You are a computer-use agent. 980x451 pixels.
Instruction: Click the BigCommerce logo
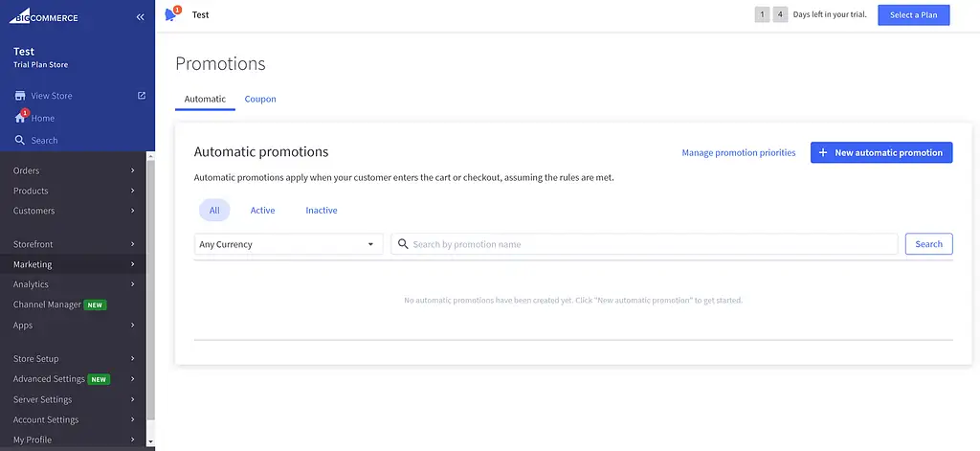click(44, 17)
